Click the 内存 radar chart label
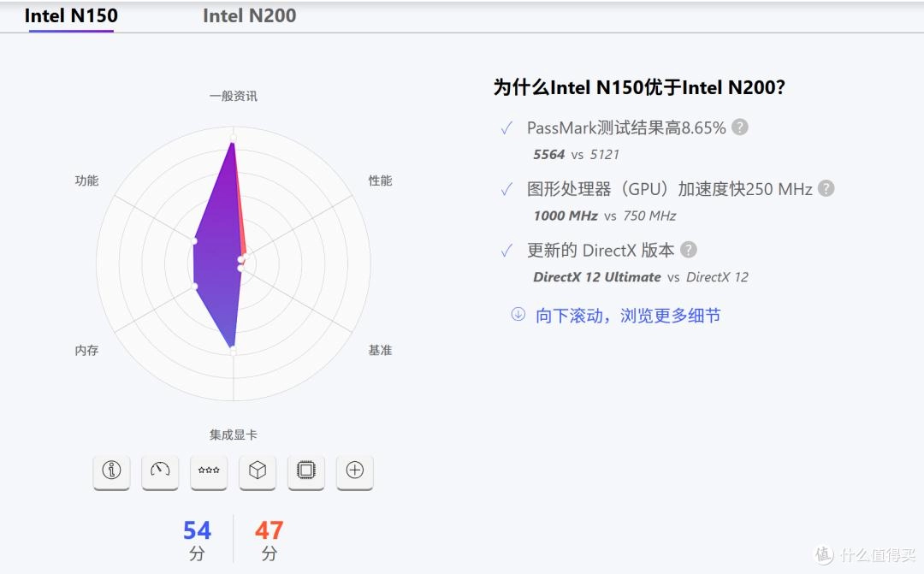Viewport: 924px width, 574px height. click(86, 350)
